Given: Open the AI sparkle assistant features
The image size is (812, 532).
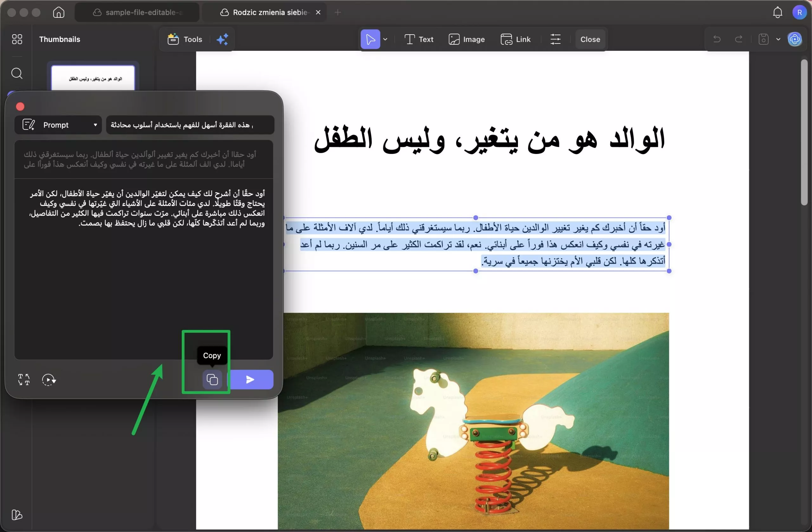Looking at the screenshot, I should [x=222, y=39].
